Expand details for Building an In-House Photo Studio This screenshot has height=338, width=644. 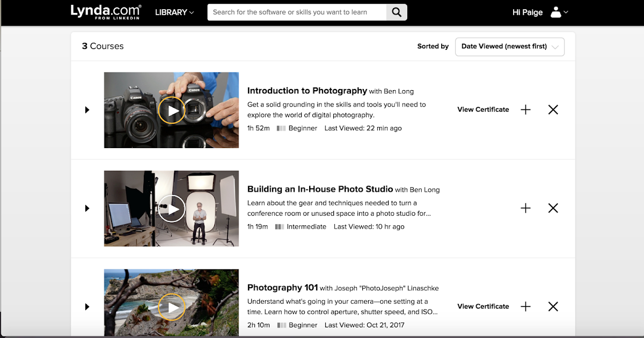tap(87, 208)
